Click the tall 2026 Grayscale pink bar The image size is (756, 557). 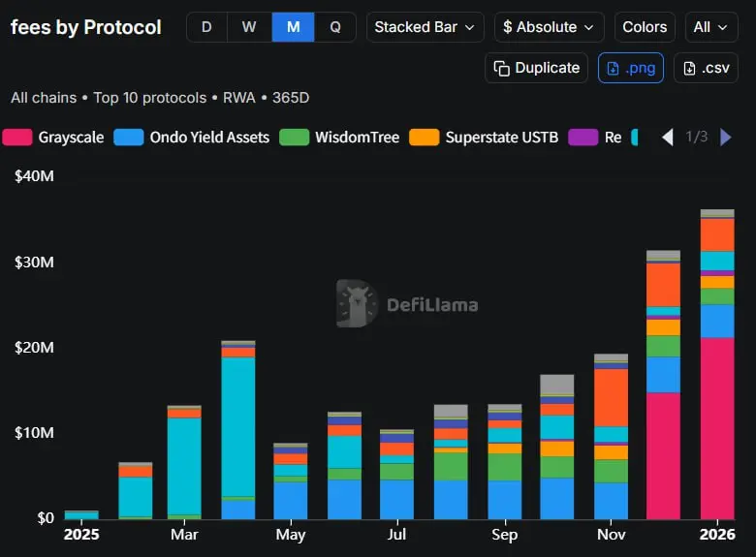pos(717,426)
